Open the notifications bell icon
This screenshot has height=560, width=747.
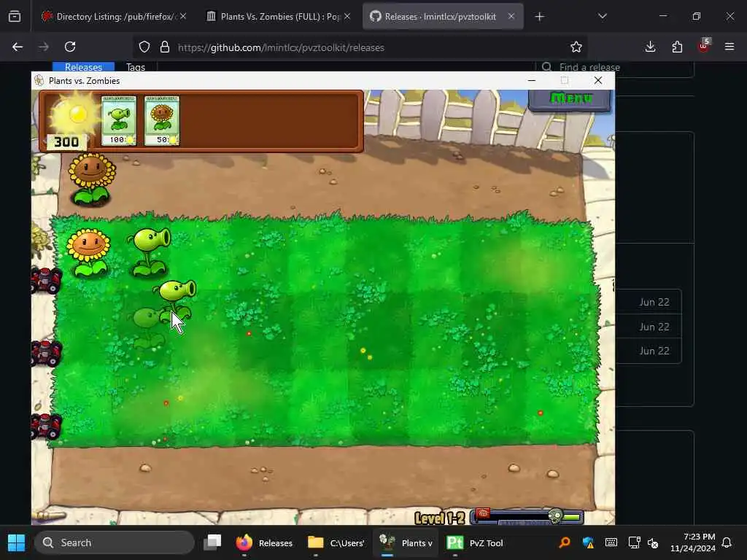727,542
